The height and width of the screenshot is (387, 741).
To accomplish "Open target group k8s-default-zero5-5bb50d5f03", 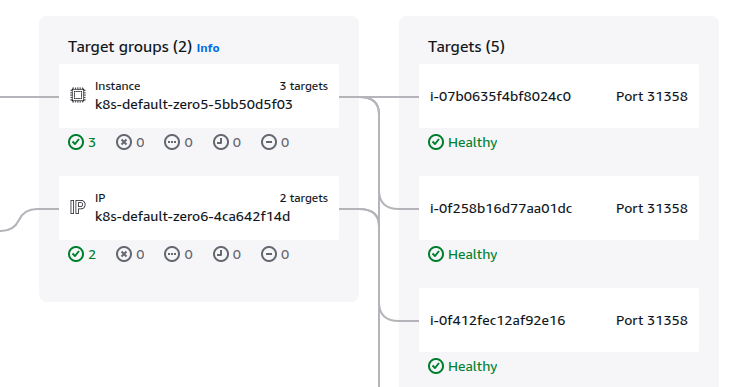I will click(194, 104).
